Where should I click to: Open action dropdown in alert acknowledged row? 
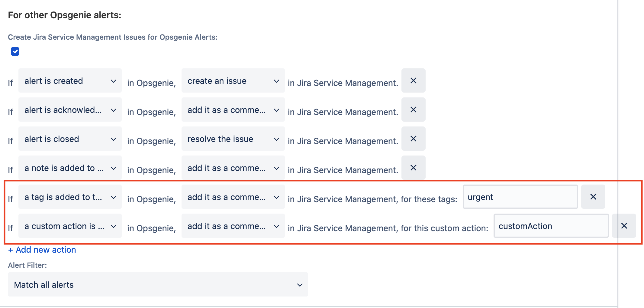[x=233, y=110]
